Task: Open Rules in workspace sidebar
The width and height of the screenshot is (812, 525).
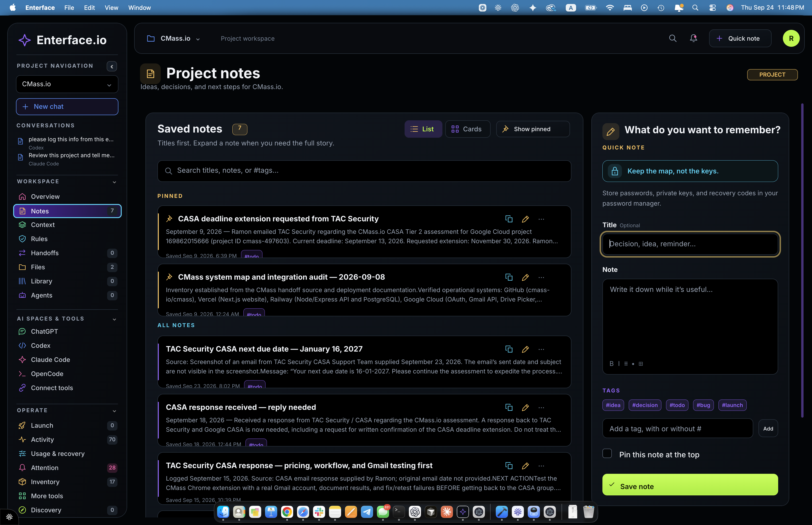Action: [x=67, y=239]
